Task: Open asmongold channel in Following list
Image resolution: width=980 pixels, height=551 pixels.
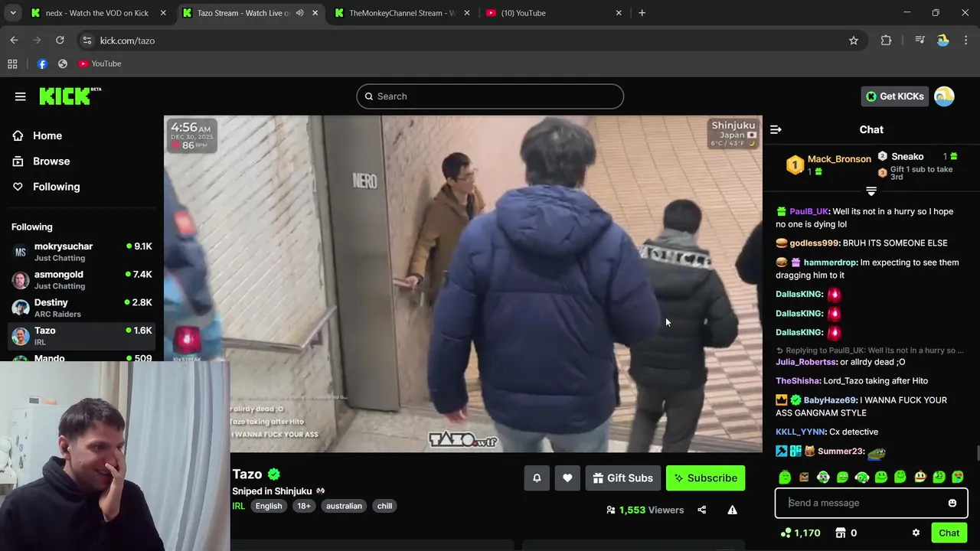Action: pos(82,280)
